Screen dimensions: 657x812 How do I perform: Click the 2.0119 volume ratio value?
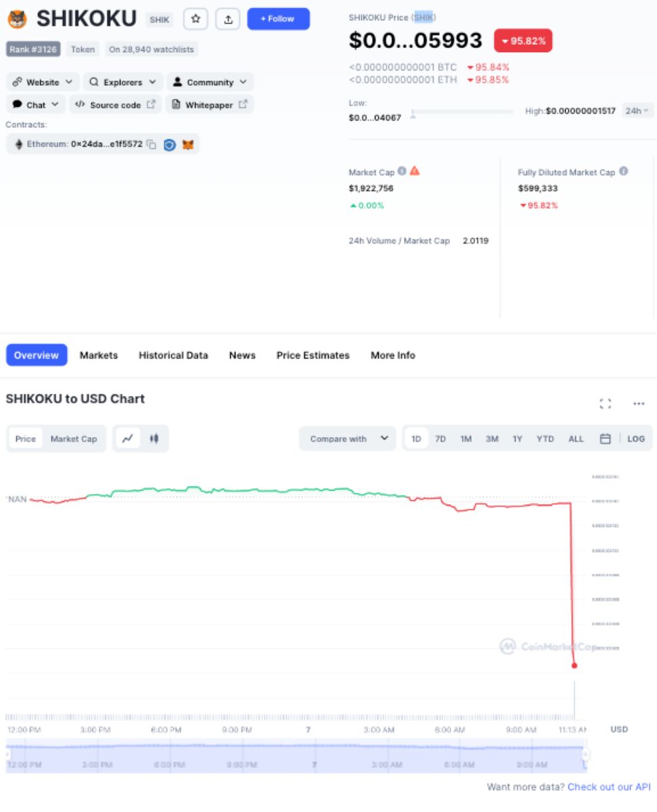(x=476, y=241)
